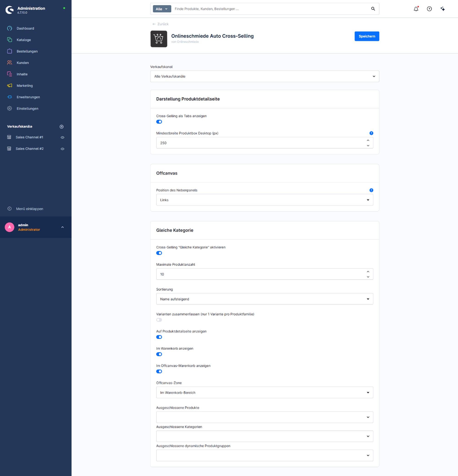Toggle Cross-Selling als Tabs anzeigen switch

[159, 122]
